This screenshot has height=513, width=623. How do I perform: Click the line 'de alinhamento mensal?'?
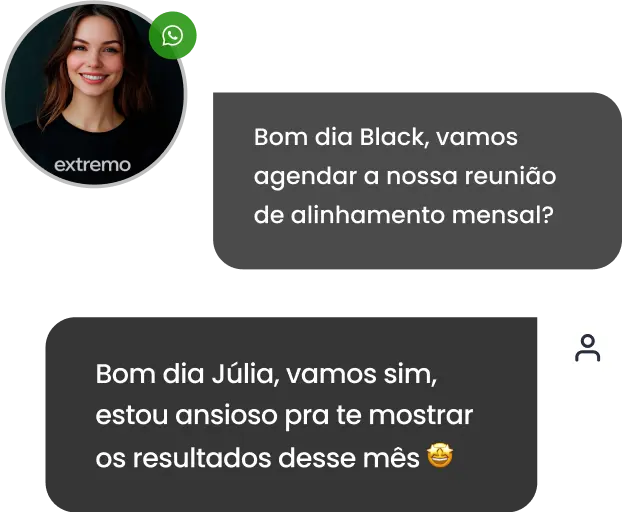(x=404, y=215)
